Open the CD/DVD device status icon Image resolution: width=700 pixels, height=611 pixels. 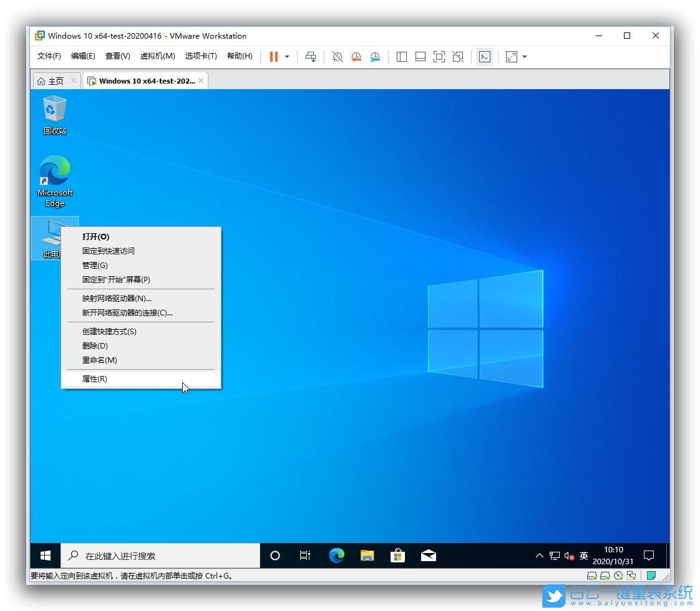[x=618, y=575]
